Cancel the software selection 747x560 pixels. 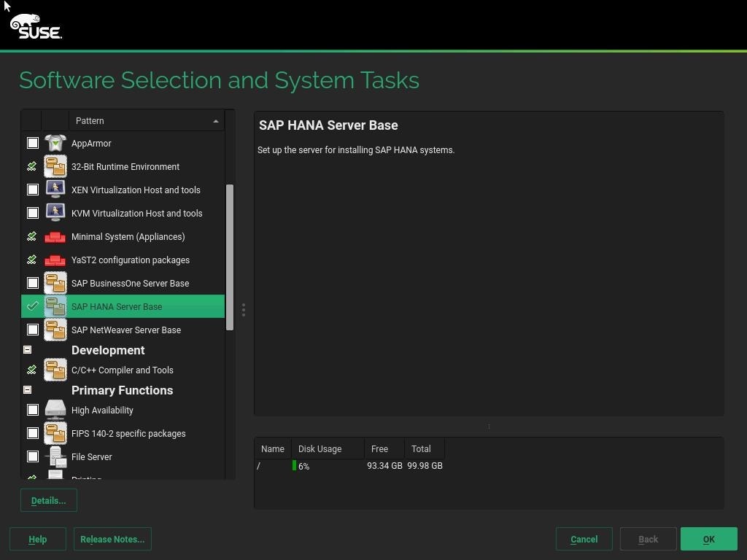coord(584,539)
